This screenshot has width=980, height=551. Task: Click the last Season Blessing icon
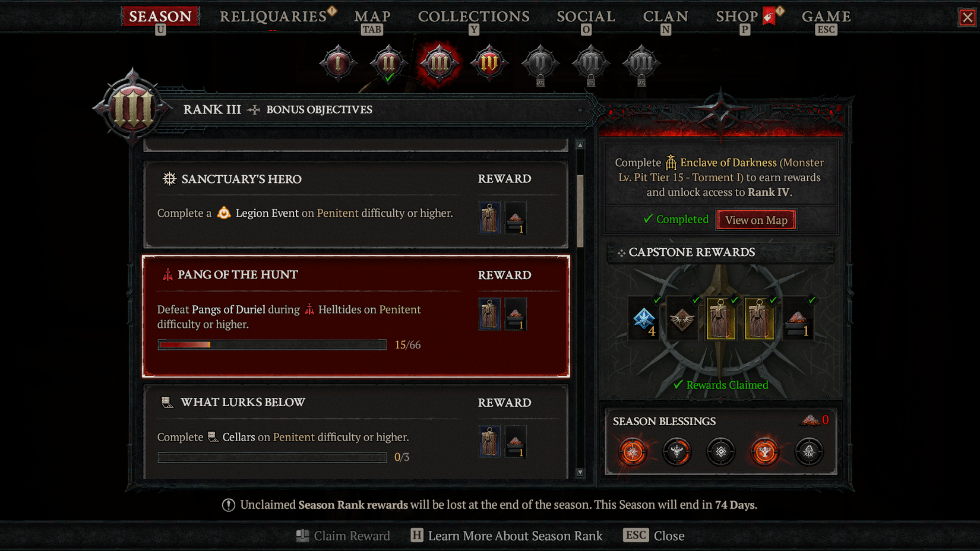[x=809, y=452]
